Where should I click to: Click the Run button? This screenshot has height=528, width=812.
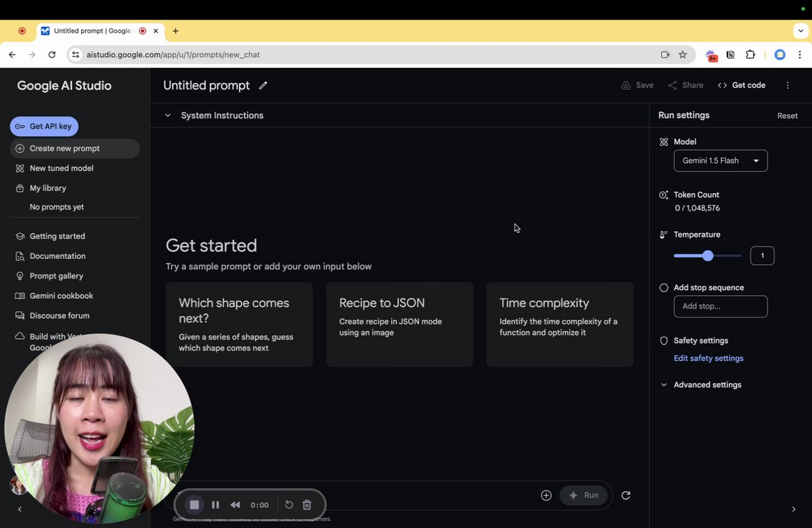pos(583,496)
